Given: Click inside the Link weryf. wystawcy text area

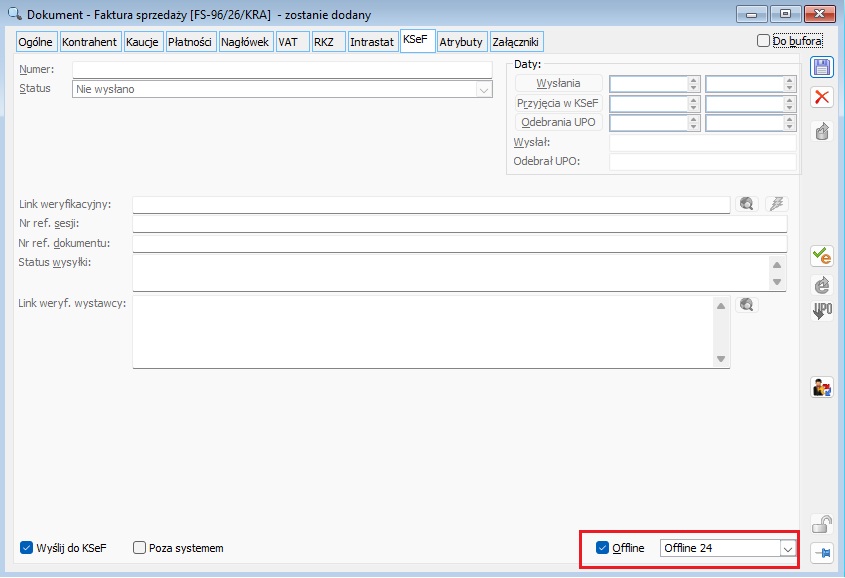Looking at the screenshot, I should tap(423, 332).
